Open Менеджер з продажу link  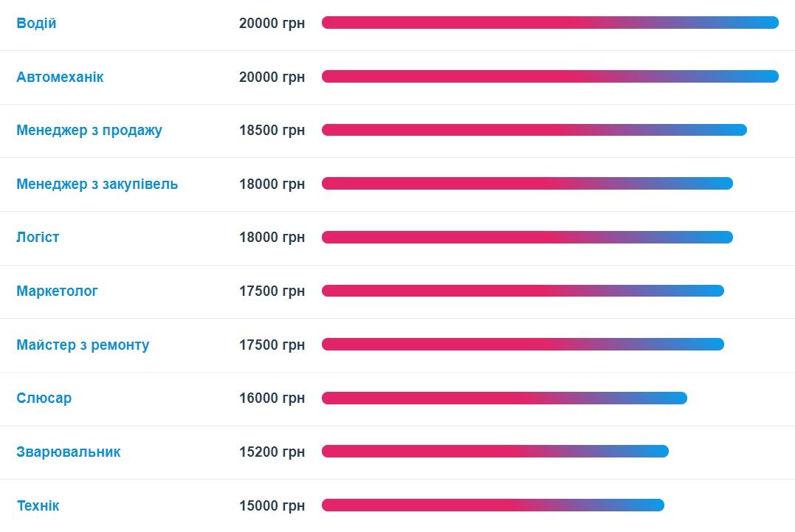click(x=89, y=131)
